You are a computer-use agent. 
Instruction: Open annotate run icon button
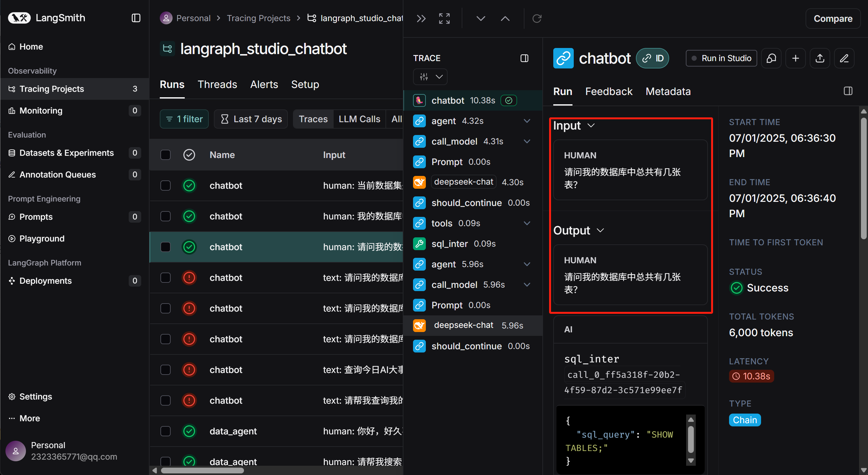(771, 58)
